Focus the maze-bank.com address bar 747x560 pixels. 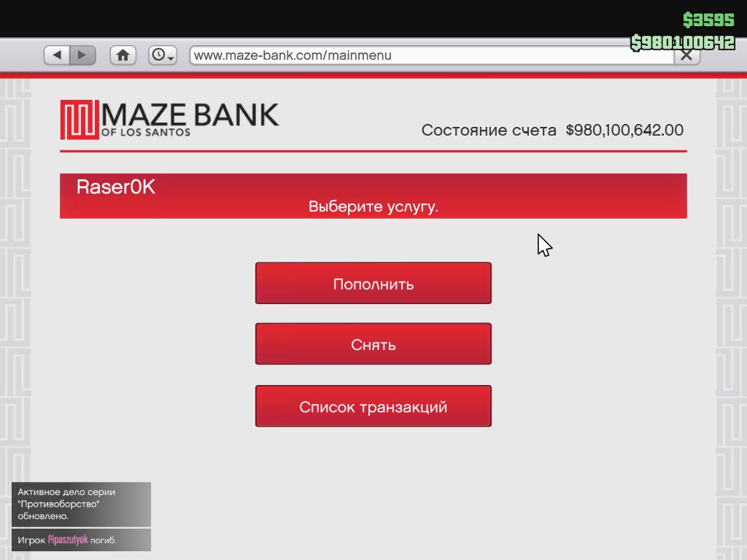[x=432, y=55]
